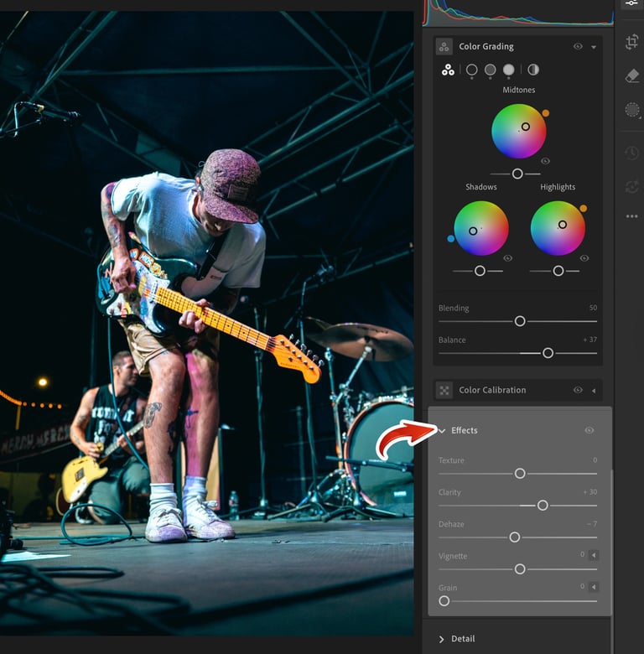Toggle Highlights wheel visibility eye
The height and width of the screenshot is (654, 644).
pyautogui.click(x=584, y=258)
